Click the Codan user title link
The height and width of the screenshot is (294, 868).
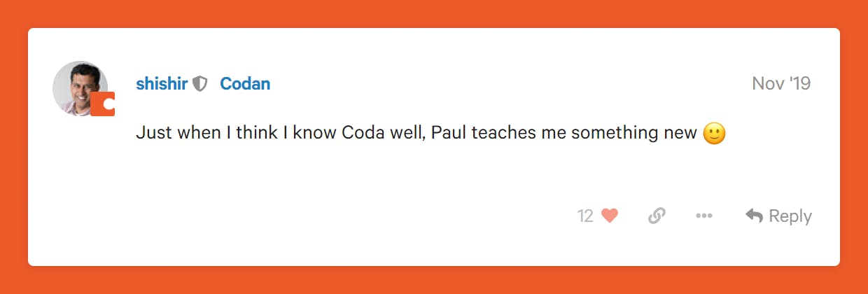[245, 84]
